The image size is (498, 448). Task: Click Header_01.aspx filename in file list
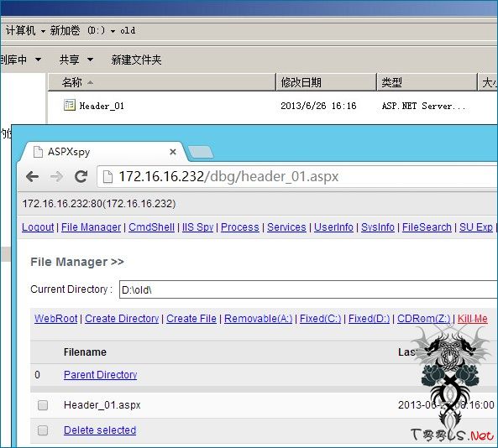click(102, 405)
